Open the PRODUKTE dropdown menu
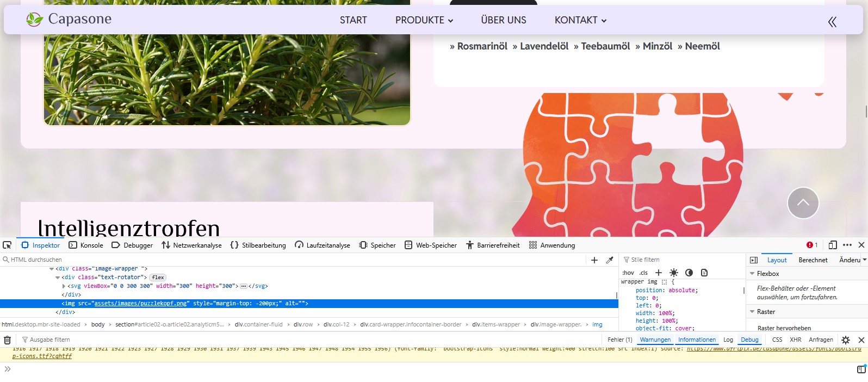Viewport: 868px width, 382px height. [424, 20]
